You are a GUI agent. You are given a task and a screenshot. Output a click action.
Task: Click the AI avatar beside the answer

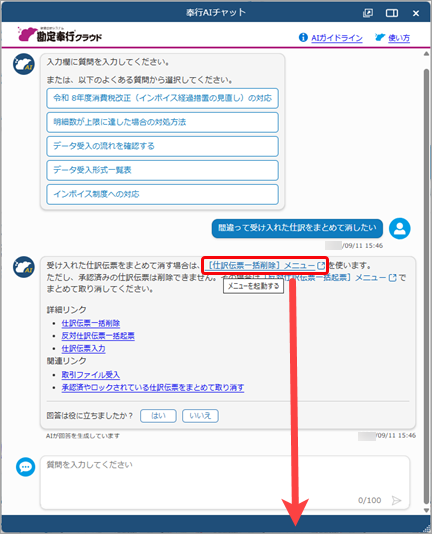[24, 267]
